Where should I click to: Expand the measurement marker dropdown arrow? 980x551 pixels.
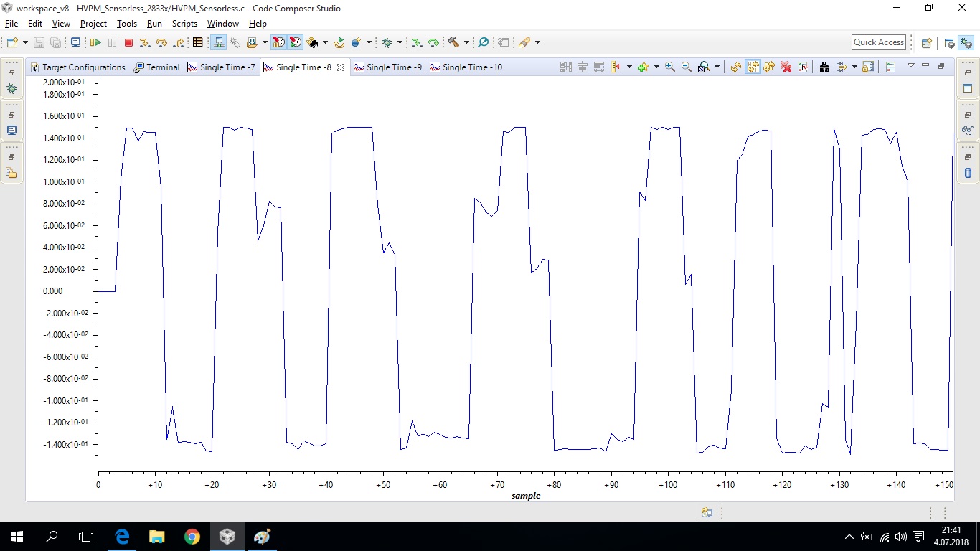coord(629,67)
